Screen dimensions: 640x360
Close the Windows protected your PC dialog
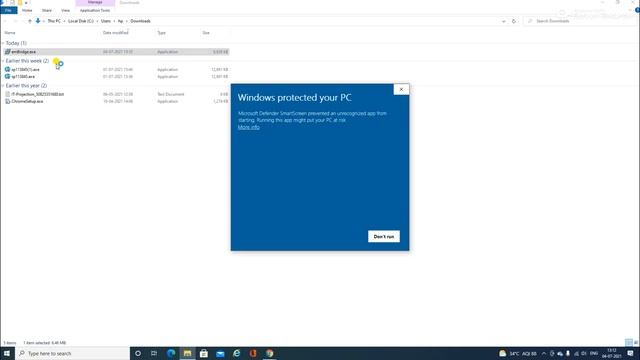tap(401, 89)
